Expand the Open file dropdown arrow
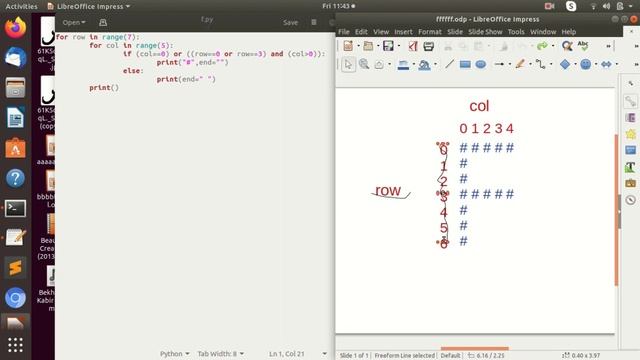The width and height of the screenshot is (640, 360). pyautogui.click(x=378, y=46)
